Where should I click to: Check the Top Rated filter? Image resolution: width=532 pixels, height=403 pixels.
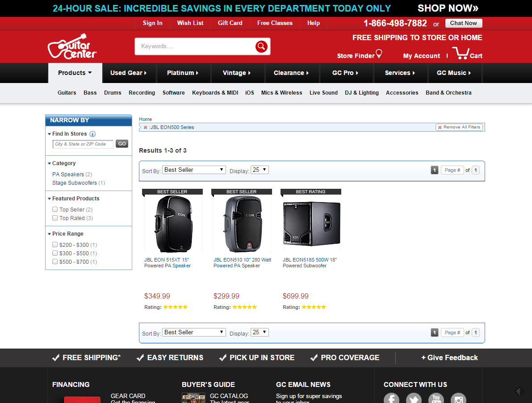click(55, 218)
